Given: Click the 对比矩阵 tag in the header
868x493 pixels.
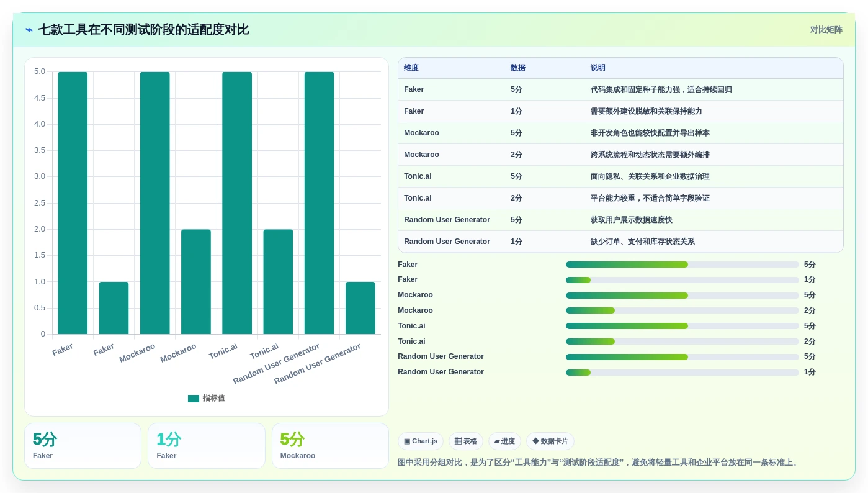Looking at the screenshot, I should pos(826,30).
